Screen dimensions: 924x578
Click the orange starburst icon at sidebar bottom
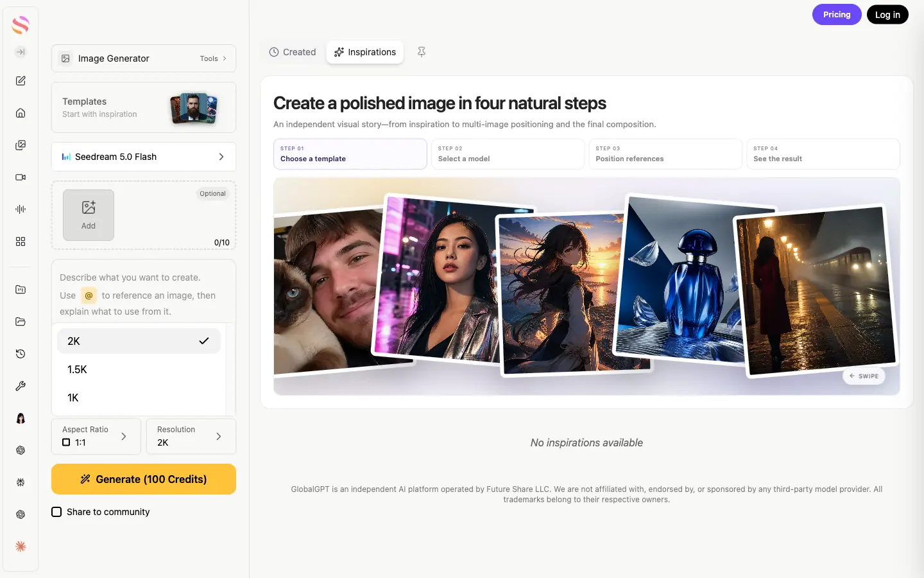click(21, 547)
